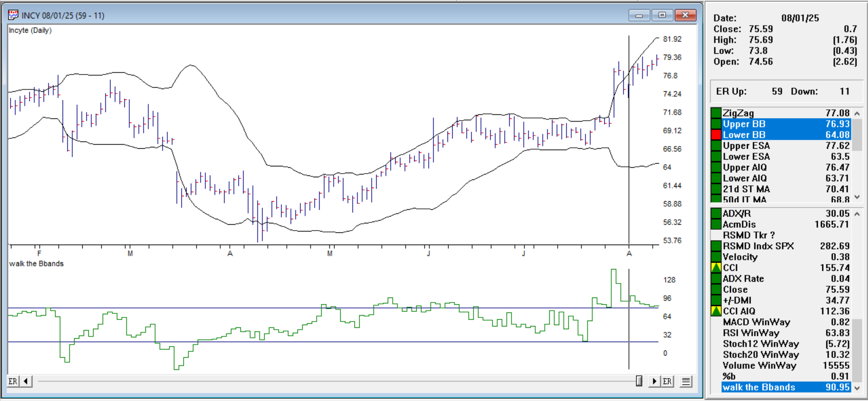The height and width of the screenshot is (401, 868).
Task: Click ZigZag green indicator box
Action: pos(716,113)
